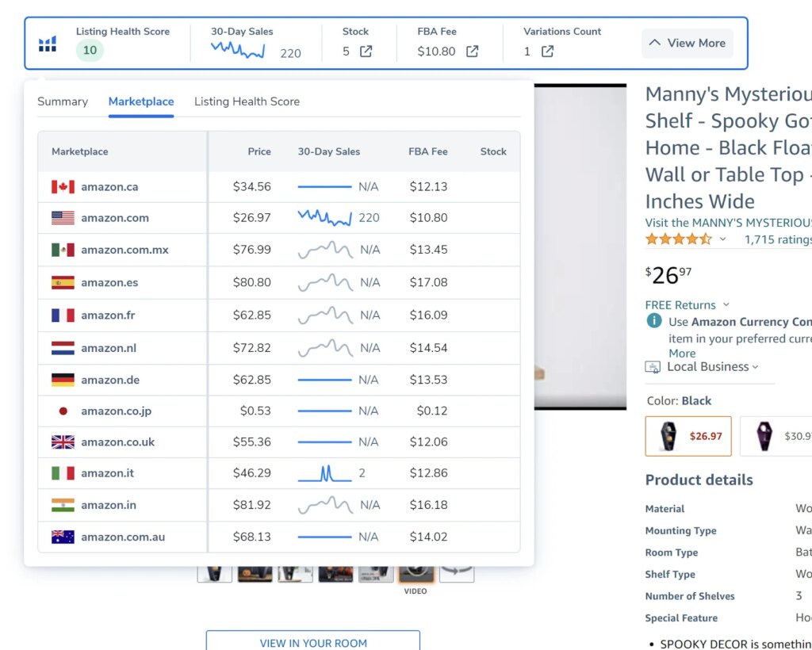This screenshot has width=812, height=650.
Task: Click the 30-Day Sales column header
Action: coord(329,151)
